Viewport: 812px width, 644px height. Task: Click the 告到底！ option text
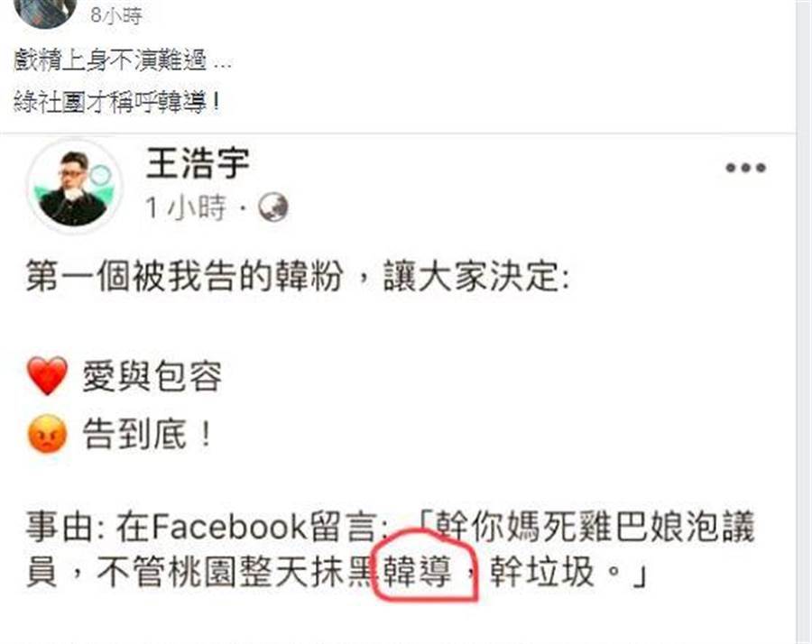[148, 434]
